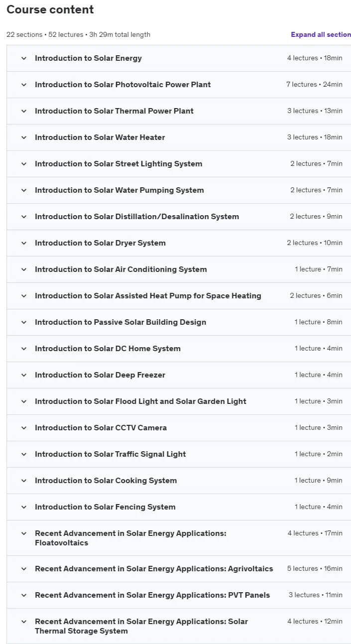Expand the Solar Dryer System chevron

[x=23, y=243]
